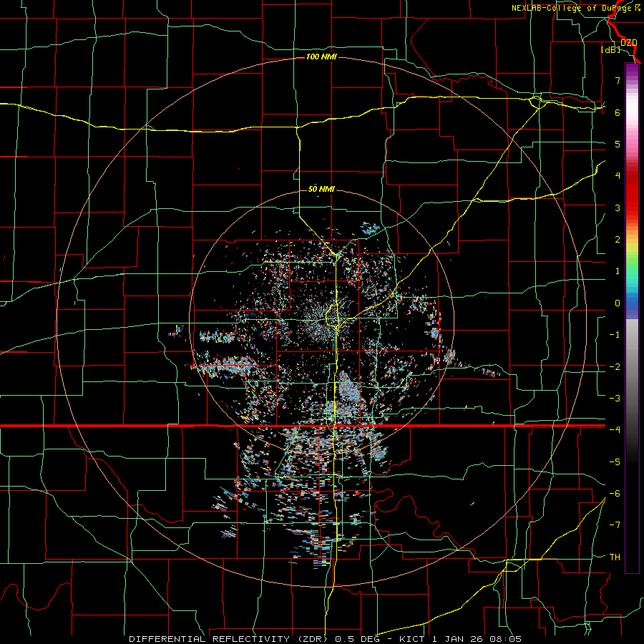644x644 pixels.
Task: Click the "TH" threshold label on scale
Action: (x=615, y=557)
